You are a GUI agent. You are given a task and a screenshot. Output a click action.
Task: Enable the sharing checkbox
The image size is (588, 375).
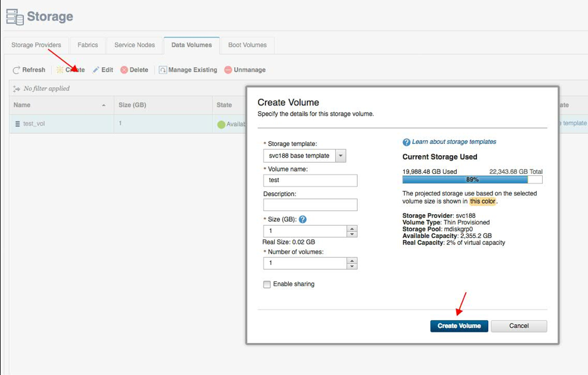[267, 285]
